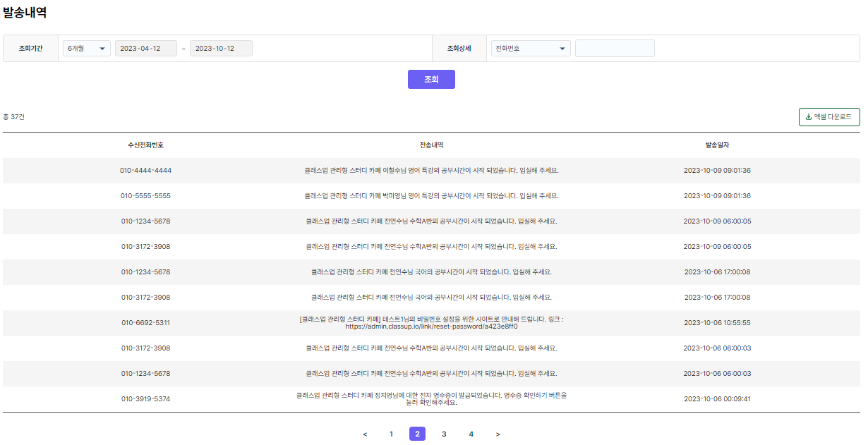Click the 전송내역 column header
The width and height of the screenshot is (868, 445).
431,145
